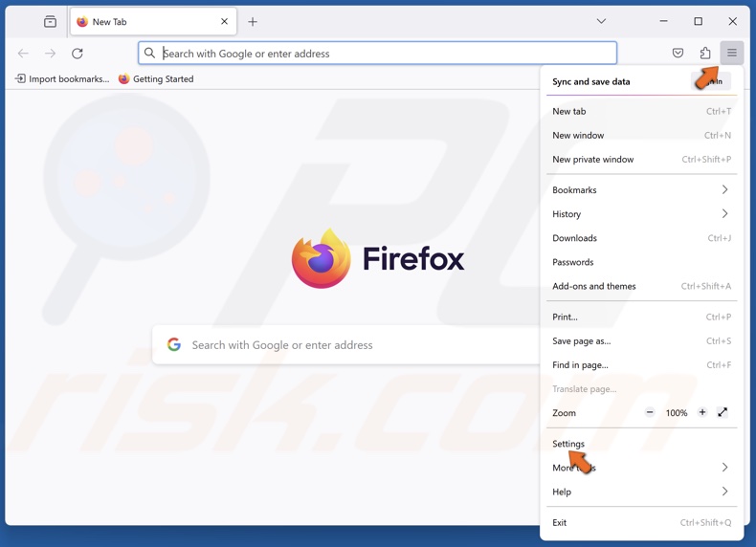
Task: Open Downloads from the menu
Action: coord(642,238)
